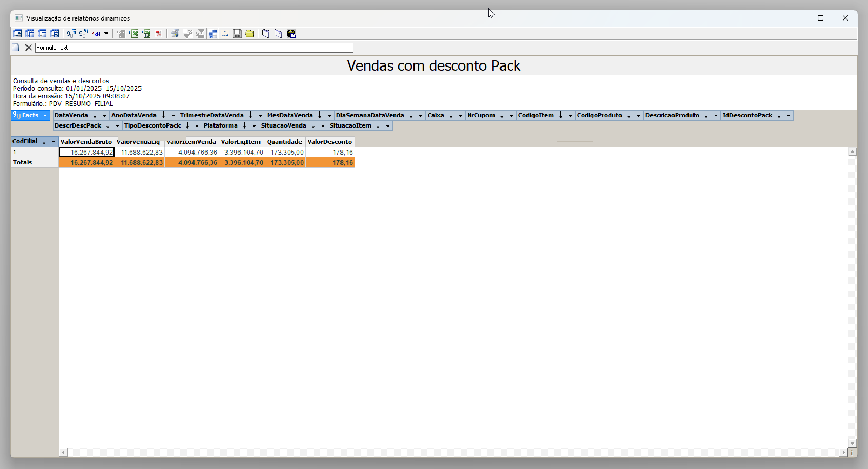Image resolution: width=868 pixels, height=469 pixels.
Task: Select the ValorLiqItem column header
Action: (x=241, y=142)
